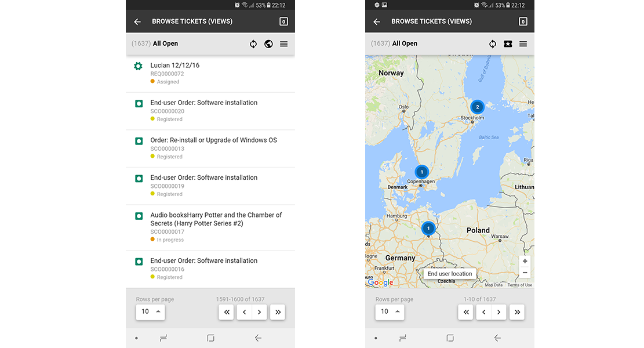The height and width of the screenshot is (348, 644).
Task: Switch to list view with the ticket icon
Action: (x=508, y=44)
